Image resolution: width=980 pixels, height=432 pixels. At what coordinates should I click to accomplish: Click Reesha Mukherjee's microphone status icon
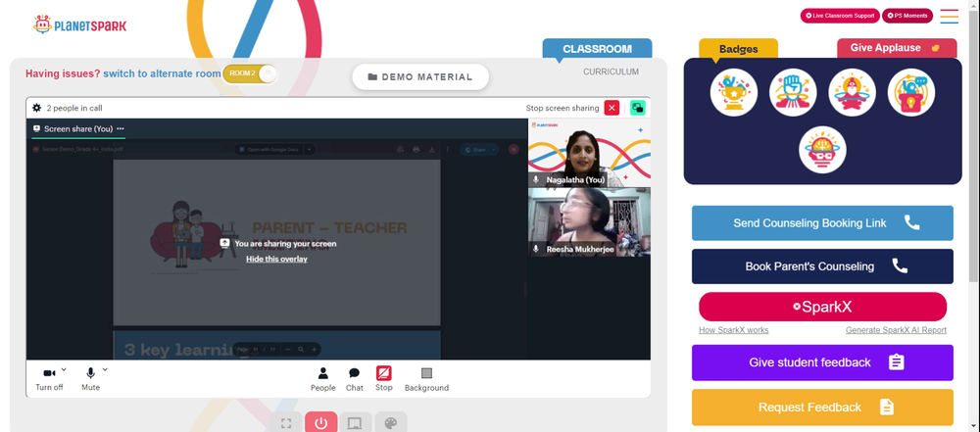[x=536, y=249]
